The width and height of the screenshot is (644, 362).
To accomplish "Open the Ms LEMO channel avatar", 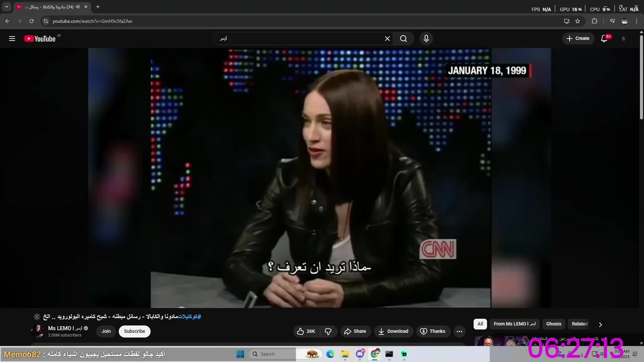I will [x=38, y=331].
